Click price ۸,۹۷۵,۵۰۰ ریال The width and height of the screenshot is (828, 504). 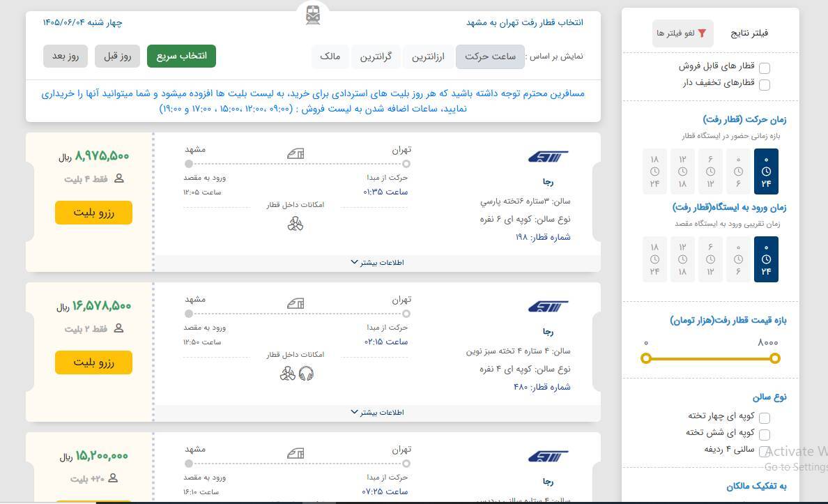point(94,156)
